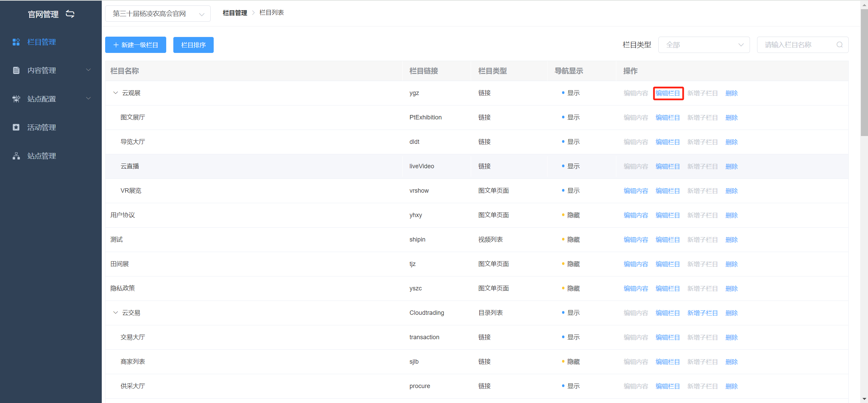
Task: Collapse the 云交易 row
Action: pos(115,313)
